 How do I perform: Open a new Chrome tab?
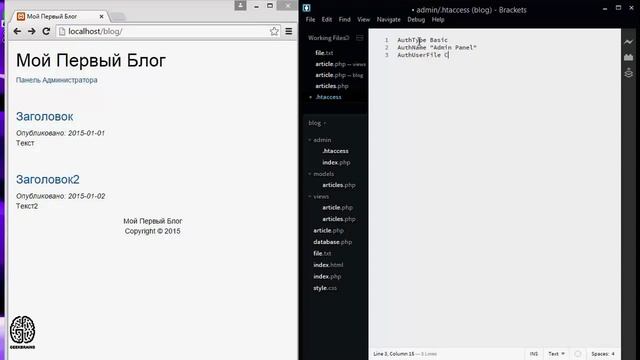click(118, 17)
